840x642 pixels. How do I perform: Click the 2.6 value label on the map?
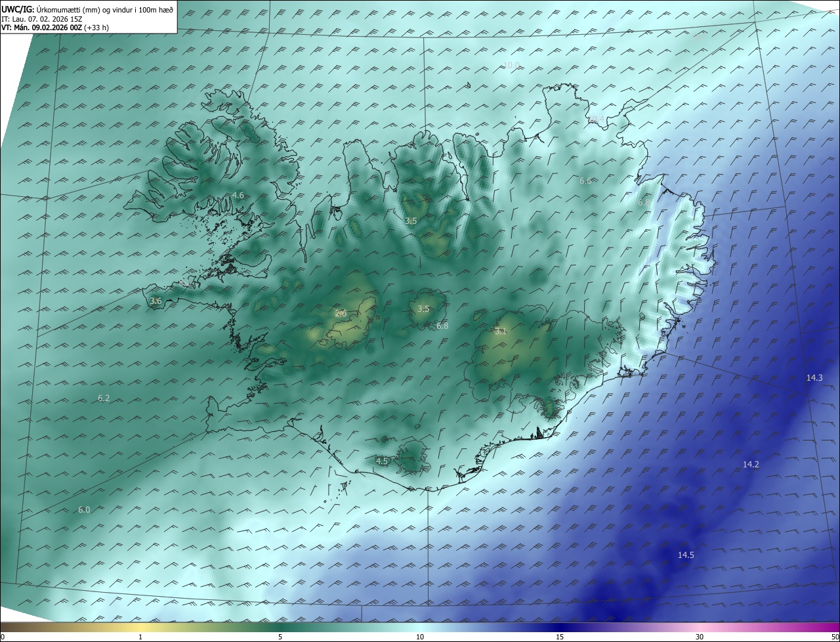coord(341,314)
